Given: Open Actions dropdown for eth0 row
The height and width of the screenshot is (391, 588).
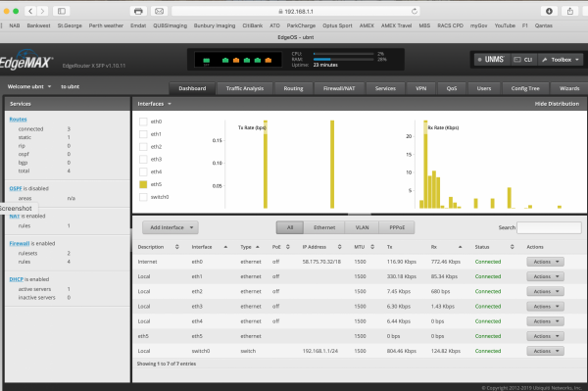Looking at the screenshot, I should [545, 262].
